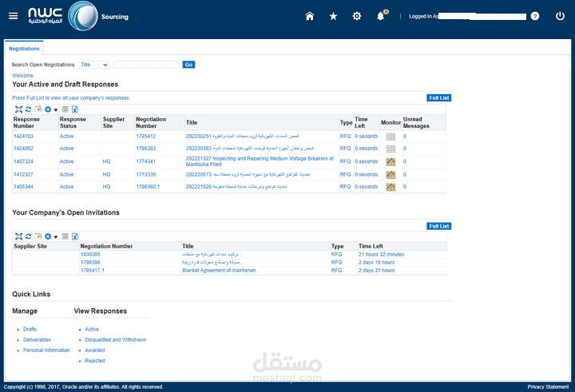Viewport: 575px width, 392px height.
Task: Click the Go search button
Action: click(188, 65)
